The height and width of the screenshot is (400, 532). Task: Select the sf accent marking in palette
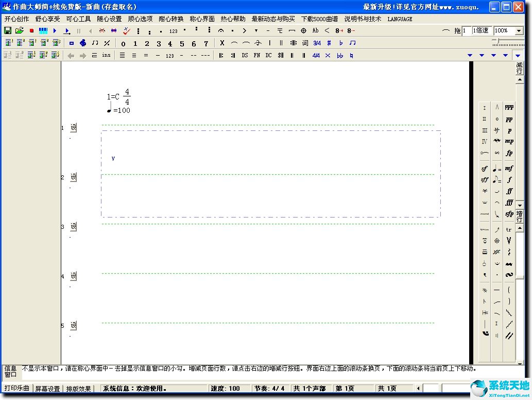pos(485,169)
